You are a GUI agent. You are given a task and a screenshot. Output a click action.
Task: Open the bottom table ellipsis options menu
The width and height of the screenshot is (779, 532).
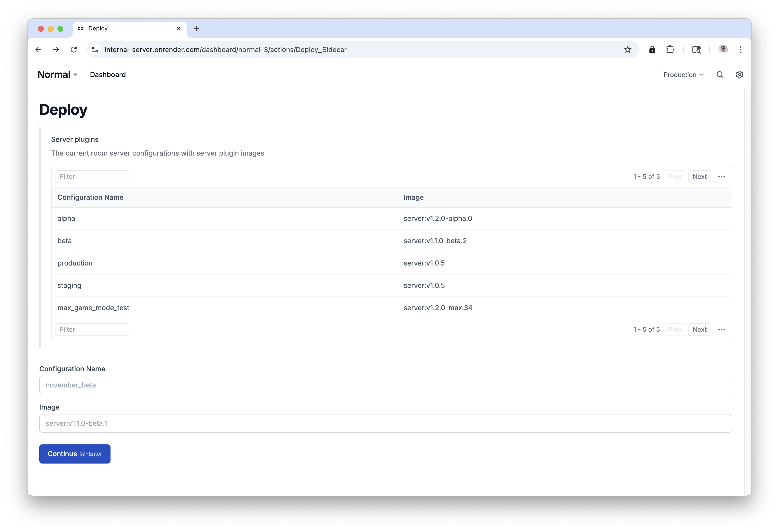pos(721,330)
